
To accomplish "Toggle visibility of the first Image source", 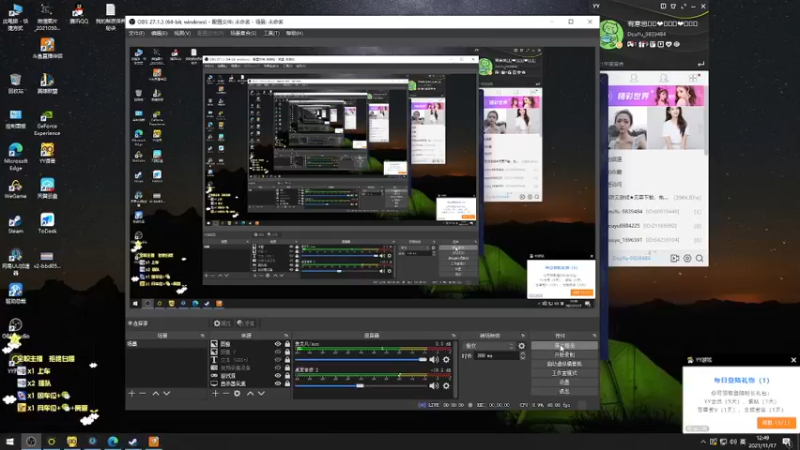I will coord(278,344).
